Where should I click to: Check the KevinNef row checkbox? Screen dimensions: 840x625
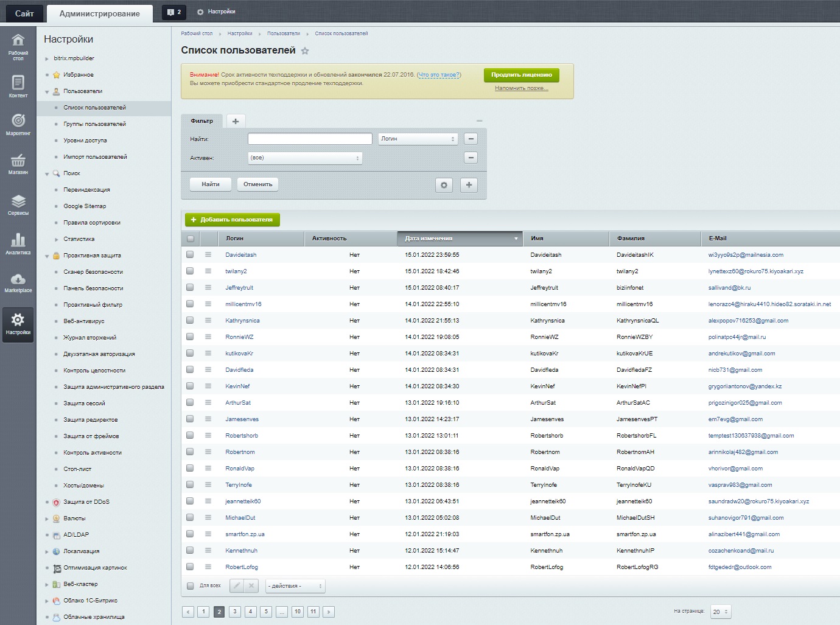point(190,386)
